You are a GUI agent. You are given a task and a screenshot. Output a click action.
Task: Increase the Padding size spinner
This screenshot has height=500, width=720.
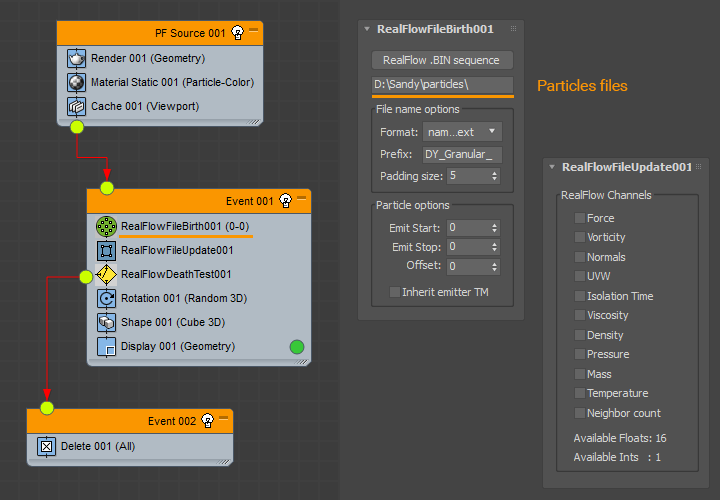pos(495,172)
